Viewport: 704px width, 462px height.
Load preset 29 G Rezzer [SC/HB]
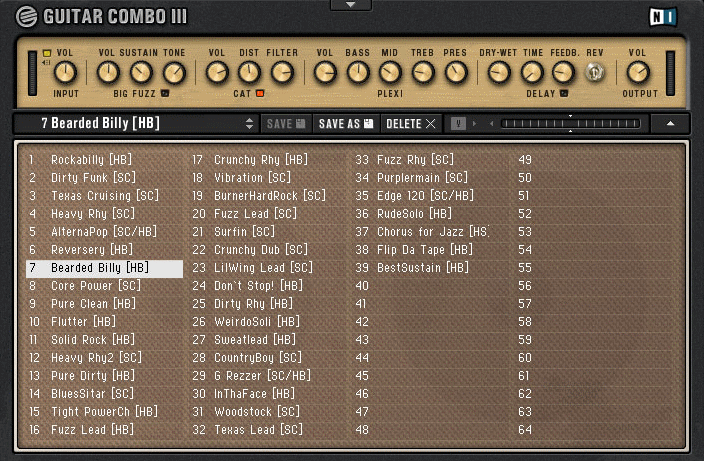[268, 375]
